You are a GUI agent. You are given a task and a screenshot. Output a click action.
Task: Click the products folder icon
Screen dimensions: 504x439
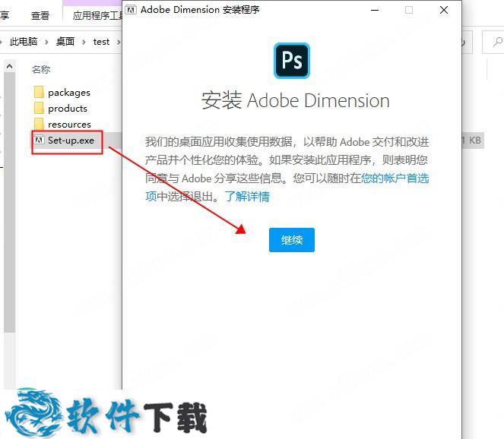coord(39,108)
